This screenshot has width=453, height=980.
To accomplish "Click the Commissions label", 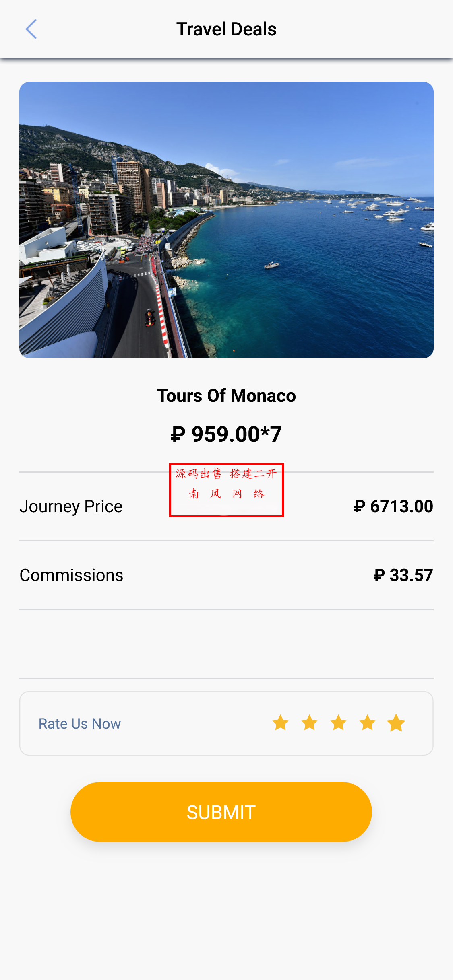I will [x=71, y=575].
